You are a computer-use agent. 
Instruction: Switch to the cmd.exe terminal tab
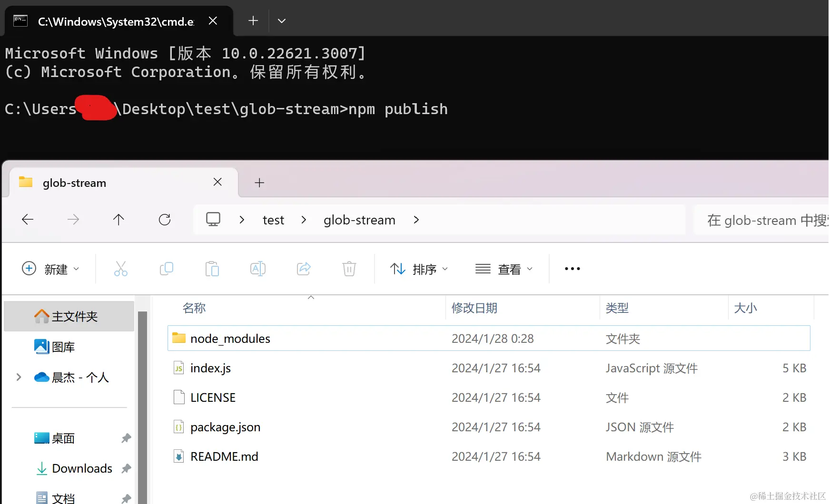(119, 21)
